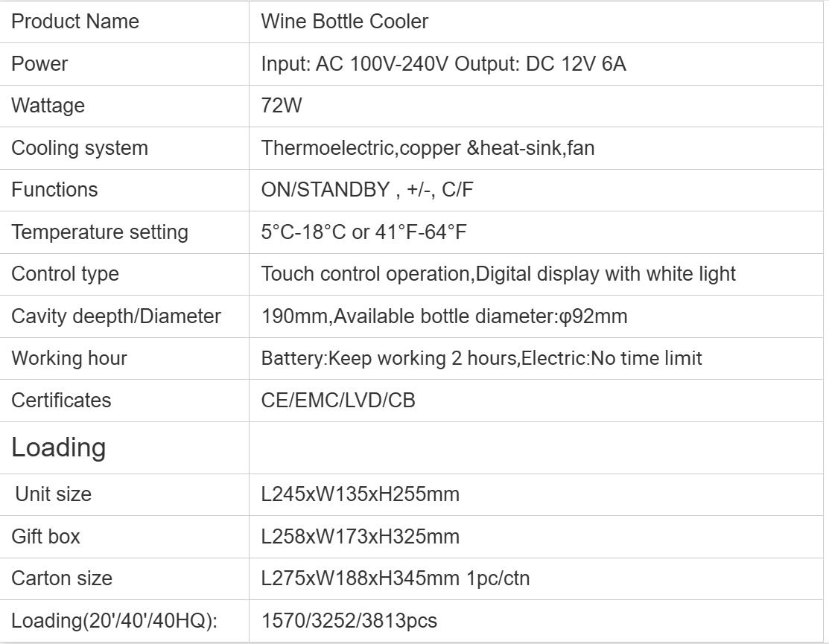Viewport: 829px width, 644px height.
Task: Select the "72W" wattage value
Action: 282,106
